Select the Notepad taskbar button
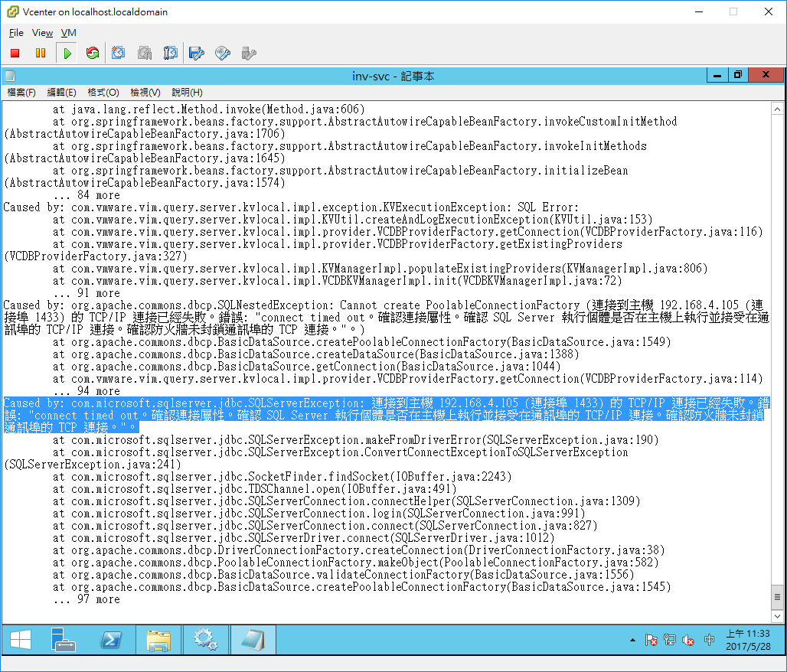 (253, 640)
